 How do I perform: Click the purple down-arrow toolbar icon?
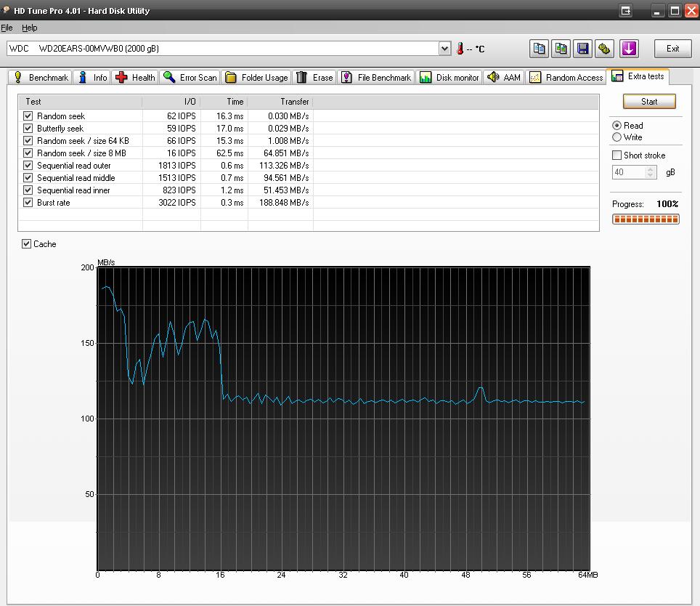[x=629, y=49]
